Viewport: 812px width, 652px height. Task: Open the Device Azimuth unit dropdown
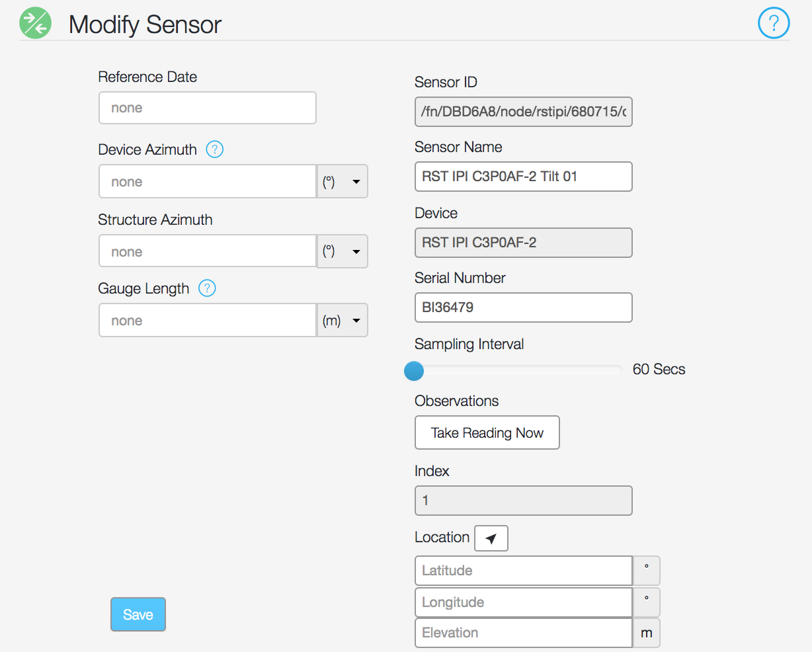tap(343, 182)
